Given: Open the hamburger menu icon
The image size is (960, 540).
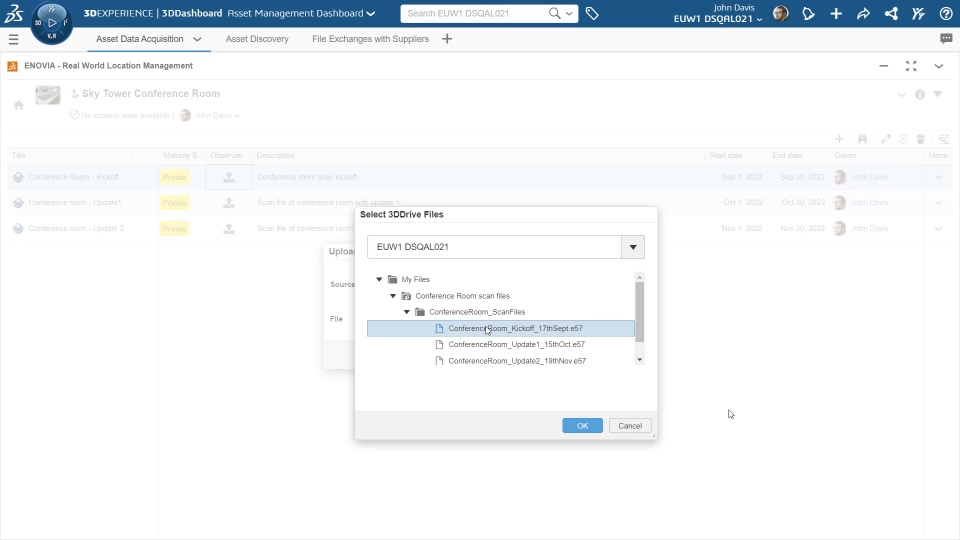Looking at the screenshot, I should (13, 39).
